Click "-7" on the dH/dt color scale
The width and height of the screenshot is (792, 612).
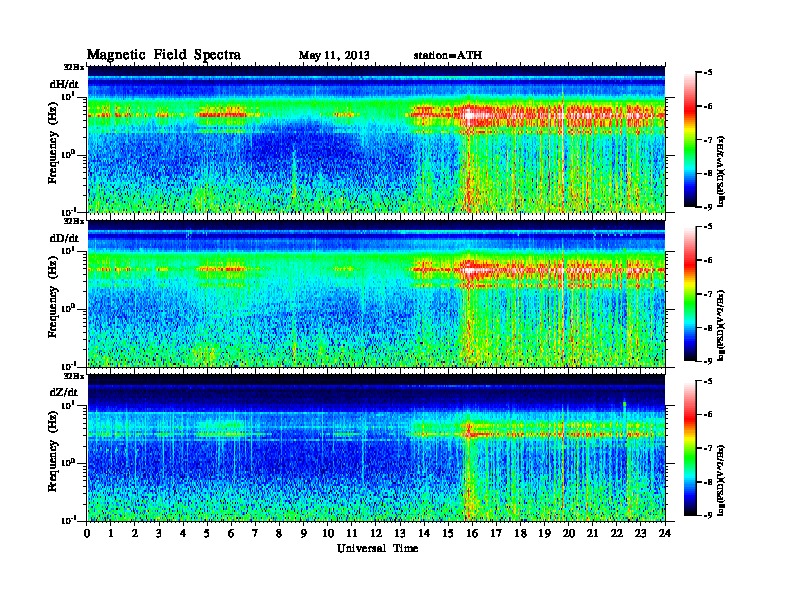[x=707, y=140]
